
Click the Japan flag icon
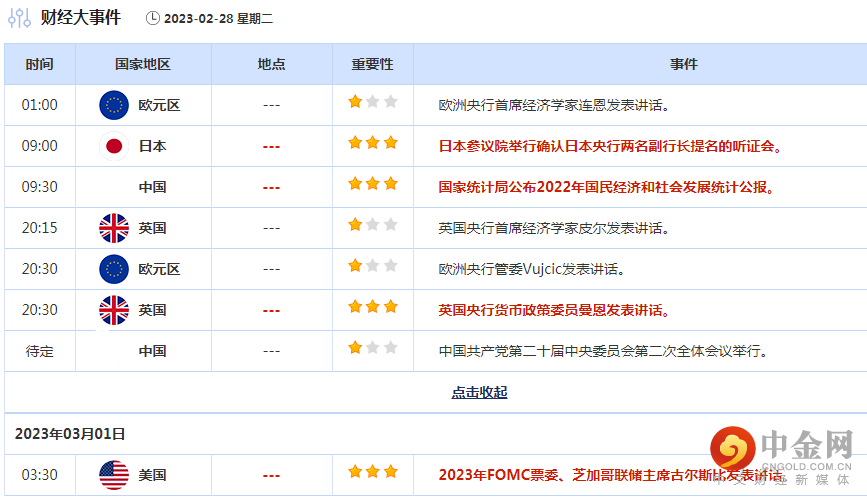coord(114,146)
